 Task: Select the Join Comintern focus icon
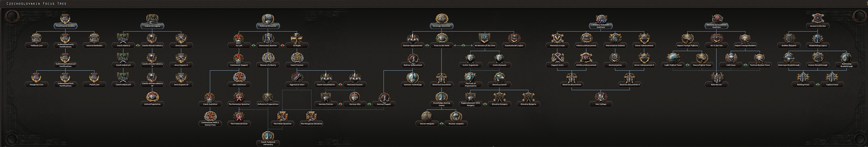point(239,77)
